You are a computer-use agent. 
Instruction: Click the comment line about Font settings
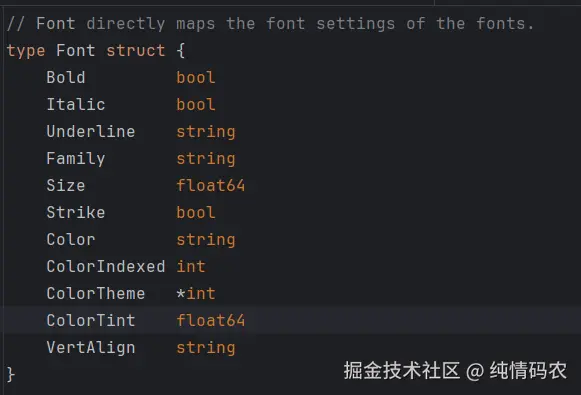click(270, 24)
